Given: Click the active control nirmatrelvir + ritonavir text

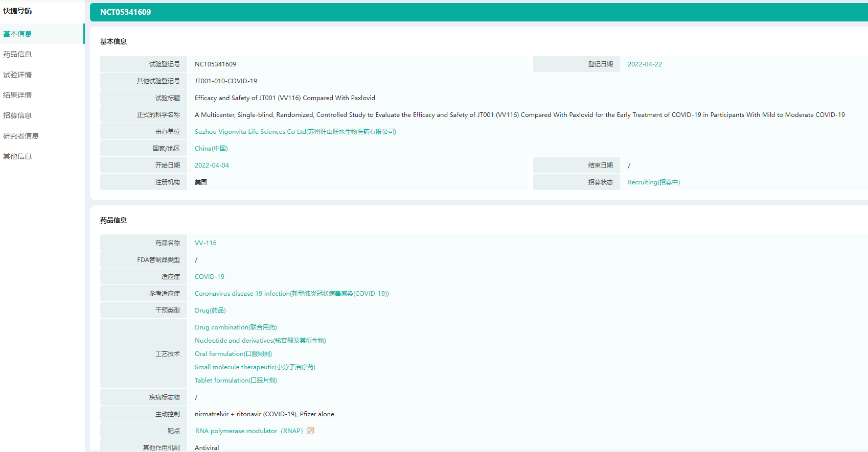Looking at the screenshot, I should pyautogui.click(x=264, y=414).
